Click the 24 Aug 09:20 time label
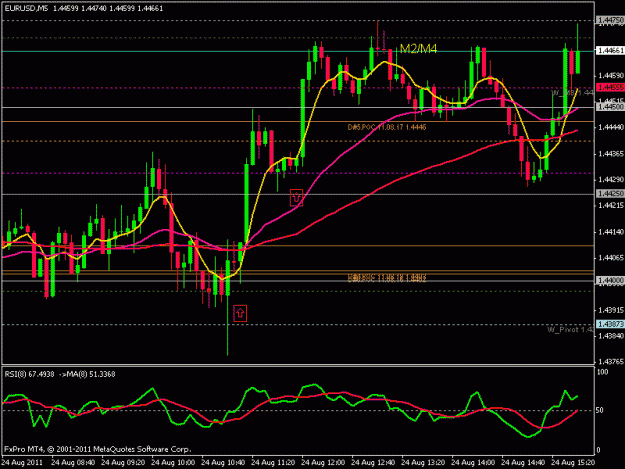The image size is (625, 469). tap(123, 463)
